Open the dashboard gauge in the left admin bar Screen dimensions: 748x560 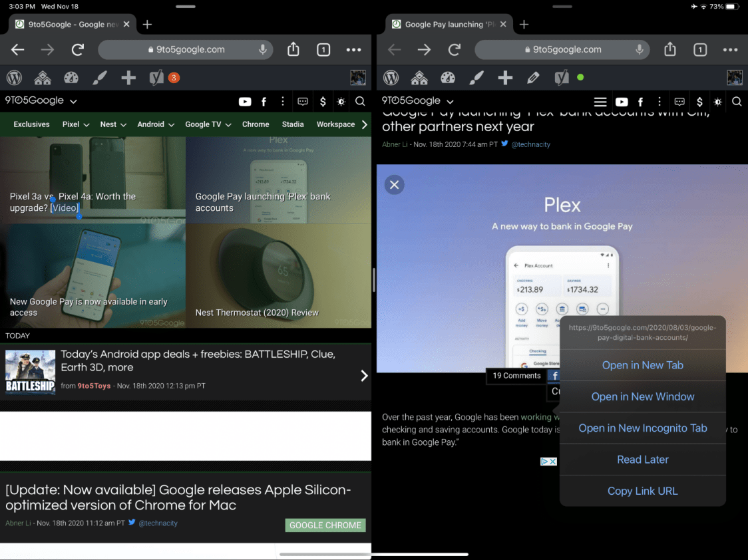pos(71,78)
